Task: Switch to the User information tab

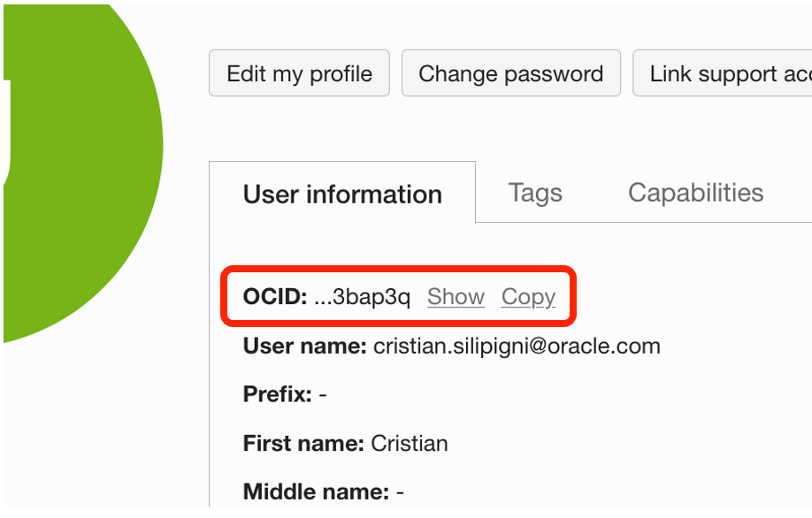Action: click(342, 194)
